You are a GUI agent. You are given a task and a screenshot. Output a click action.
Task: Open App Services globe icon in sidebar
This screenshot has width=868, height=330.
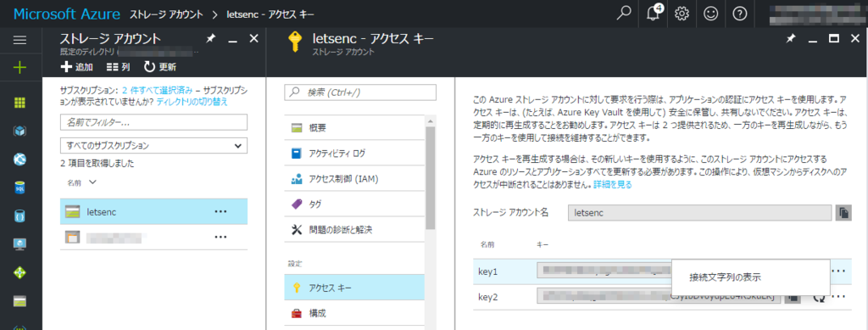pyautogui.click(x=20, y=159)
